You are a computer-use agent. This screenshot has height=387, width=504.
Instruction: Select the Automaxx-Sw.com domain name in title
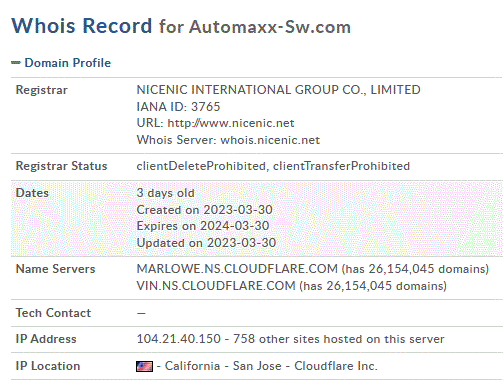click(270, 27)
